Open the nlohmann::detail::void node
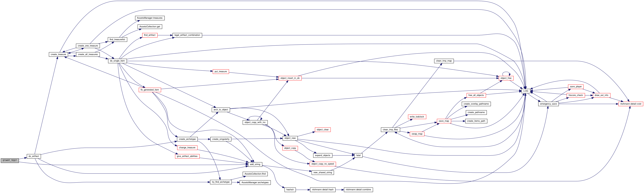Viewport: 644px width, 193px height. click(x=630, y=104)
